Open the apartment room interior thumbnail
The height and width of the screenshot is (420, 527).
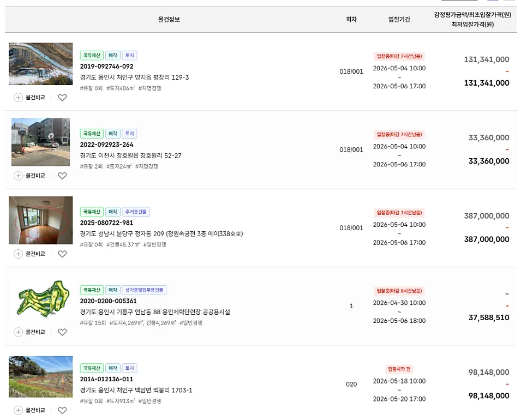(41, 220)
